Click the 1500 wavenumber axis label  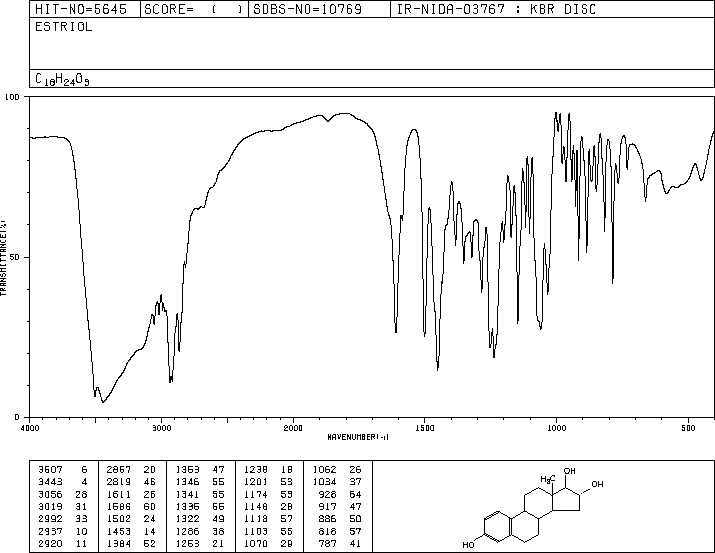425,428
